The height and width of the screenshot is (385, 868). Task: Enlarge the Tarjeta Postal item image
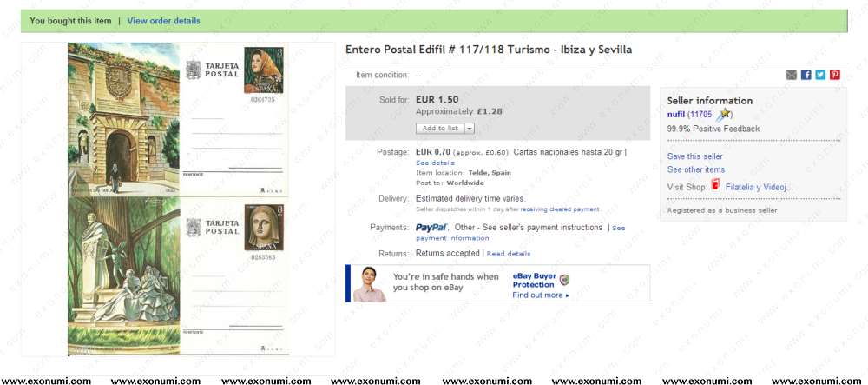178,199
